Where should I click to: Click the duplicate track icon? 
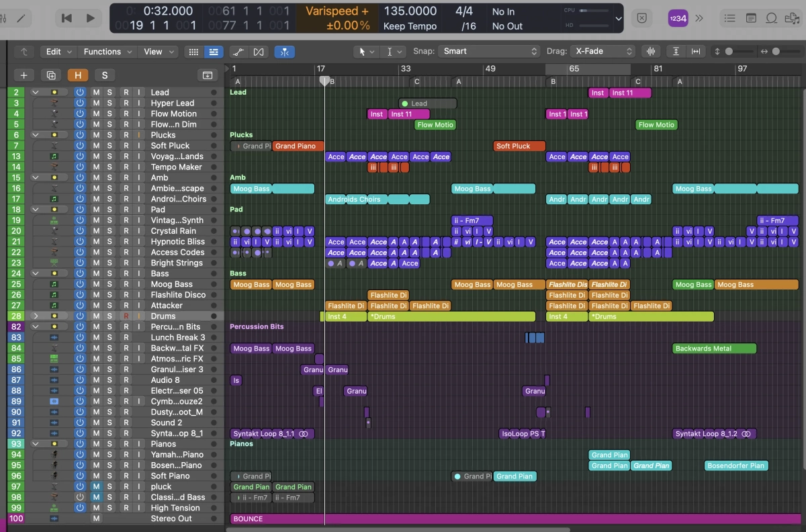(x=51, y=75)
